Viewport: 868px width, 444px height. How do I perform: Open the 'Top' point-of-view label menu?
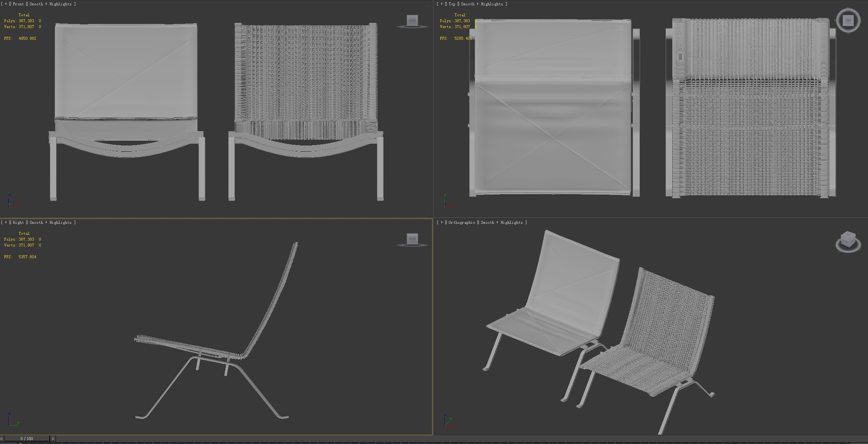click(x=452, y=4)
